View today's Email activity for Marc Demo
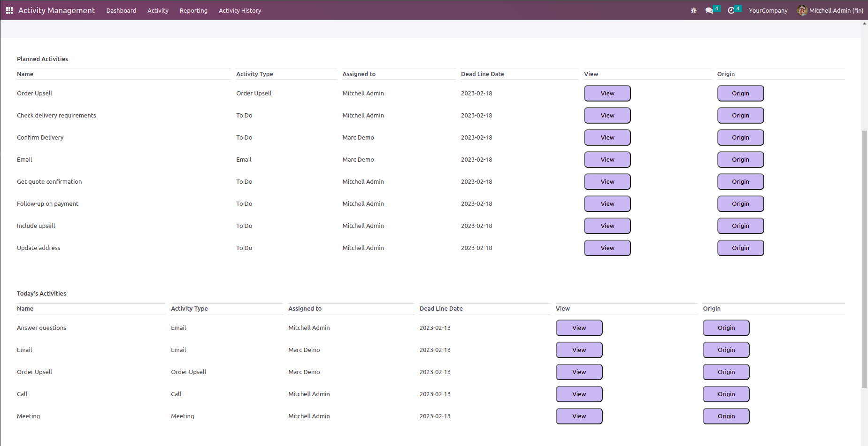Screen dimensions: 868x446 (x=579, y=350)
